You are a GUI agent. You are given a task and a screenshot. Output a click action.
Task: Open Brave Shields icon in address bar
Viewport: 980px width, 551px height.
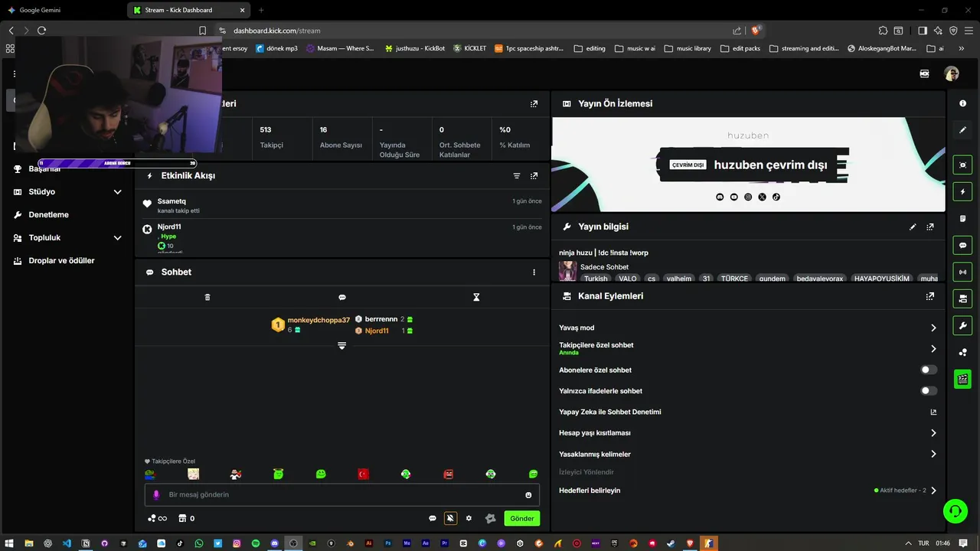tap(756, 31)
